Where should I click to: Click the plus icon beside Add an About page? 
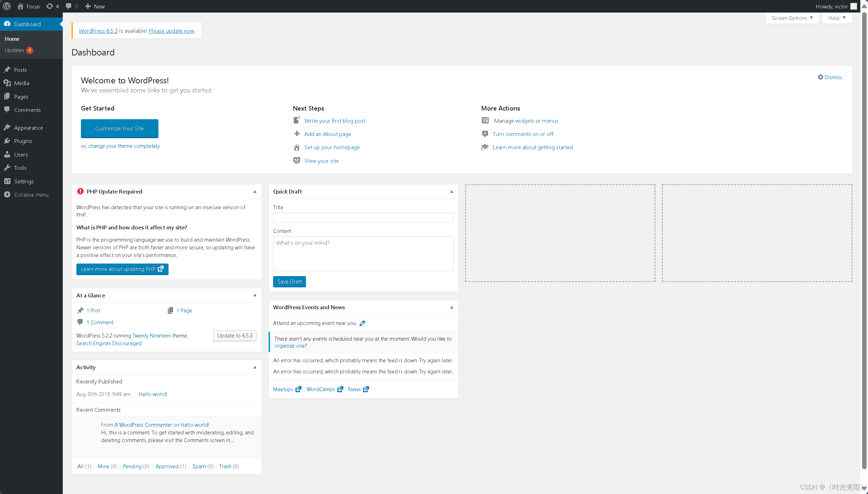pyautogui.click(x=297, y=134)
